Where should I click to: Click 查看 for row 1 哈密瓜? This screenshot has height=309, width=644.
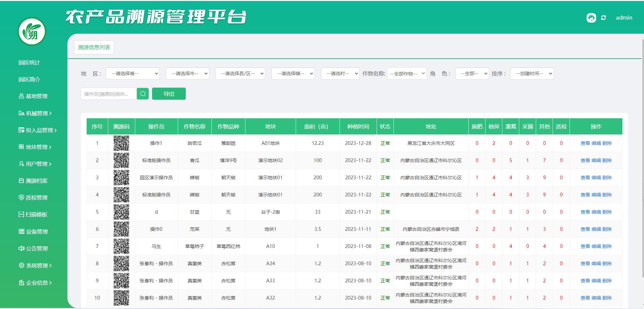click(x=585, y=143)
